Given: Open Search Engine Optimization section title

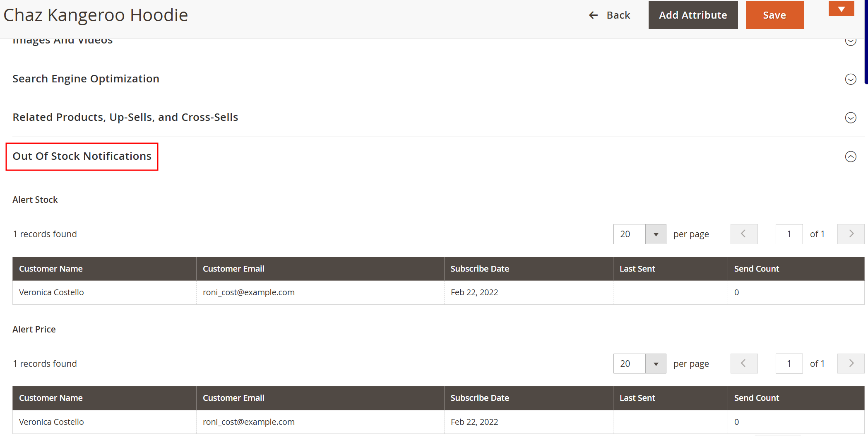Looking at the screenshot, I should pyautogui.click(x=86, y=79).
